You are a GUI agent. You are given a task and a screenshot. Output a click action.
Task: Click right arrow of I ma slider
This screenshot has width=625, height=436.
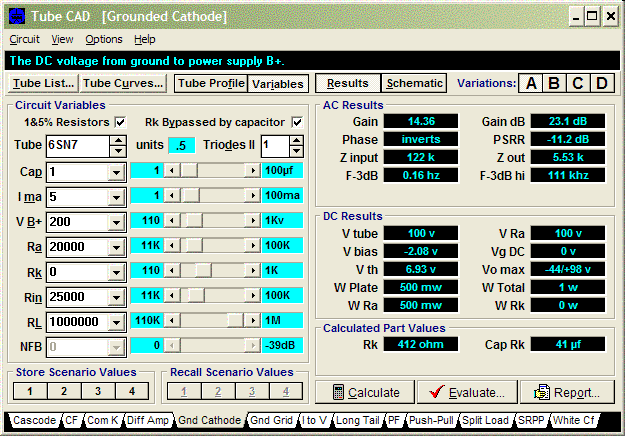click(x=253, y=196)
